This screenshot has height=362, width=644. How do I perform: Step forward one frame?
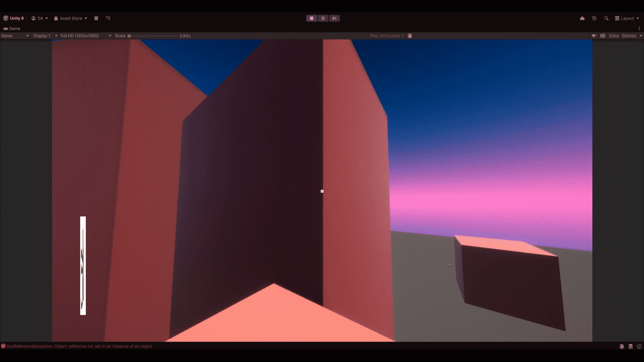[x=334, y=18]
